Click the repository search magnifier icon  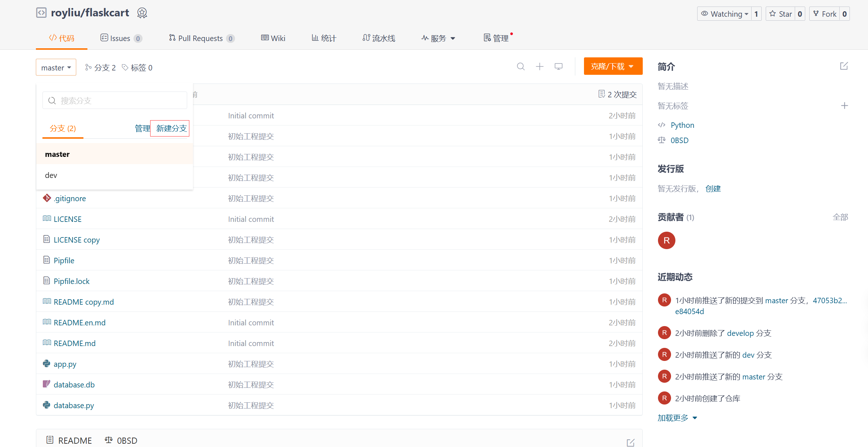[x=521, y=66]
